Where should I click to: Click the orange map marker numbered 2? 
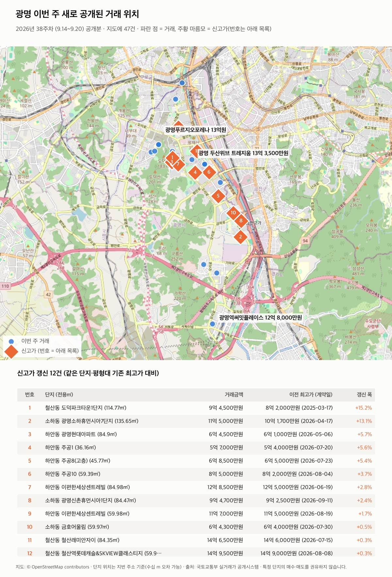click(240, 237)
